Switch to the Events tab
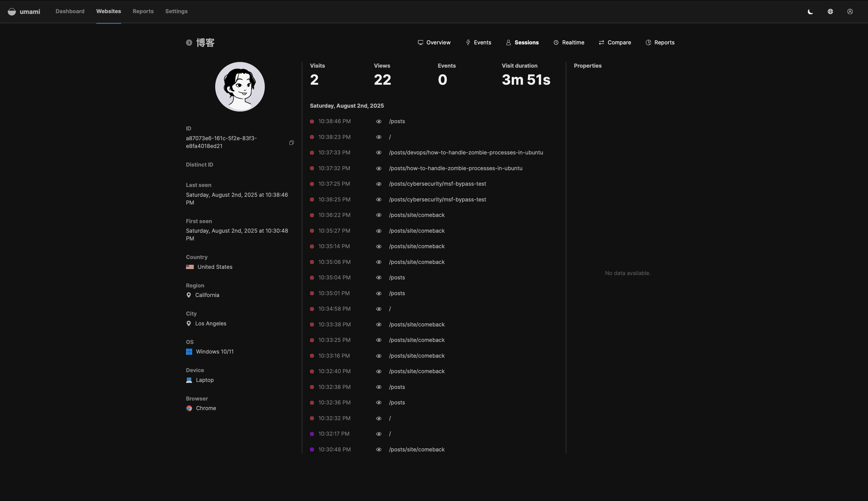This screenshot has height=501, width=868. click(x=478, y=43)
